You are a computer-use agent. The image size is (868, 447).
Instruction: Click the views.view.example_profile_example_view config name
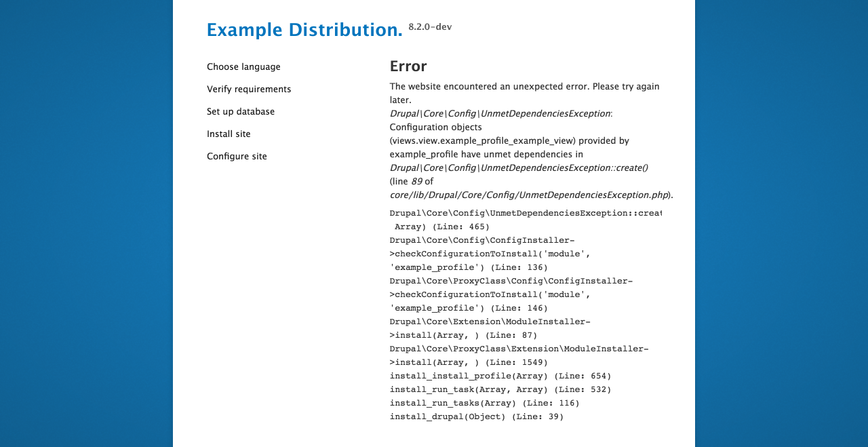pos(484,140)
